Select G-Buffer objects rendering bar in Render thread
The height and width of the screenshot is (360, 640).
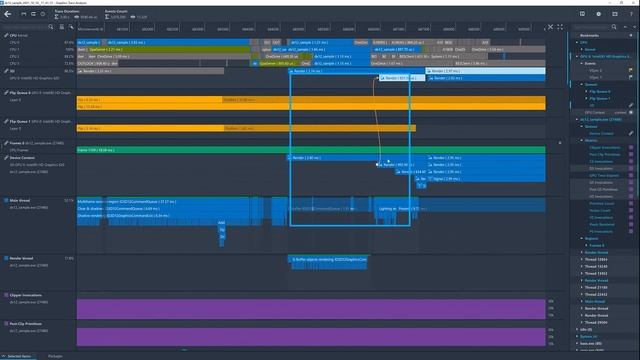click(x=328, y=260)
